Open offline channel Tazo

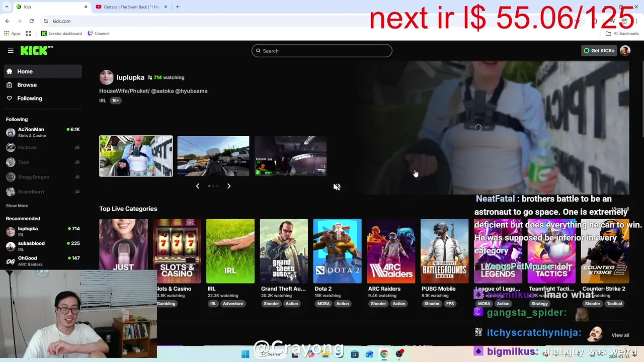(43, 162)
